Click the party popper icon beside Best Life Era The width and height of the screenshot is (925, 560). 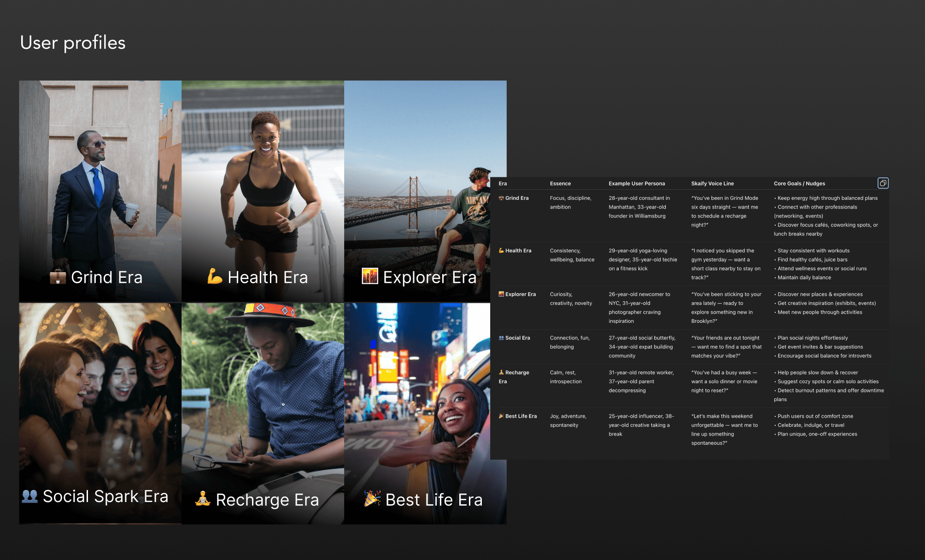click(x=501, y=416)
